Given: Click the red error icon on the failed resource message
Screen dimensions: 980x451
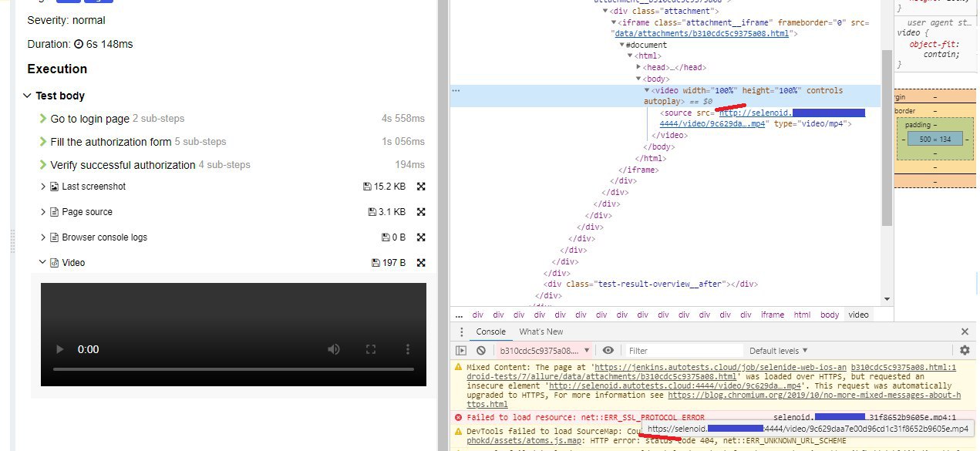Looking at the screenshot, I should pos(458,417).
